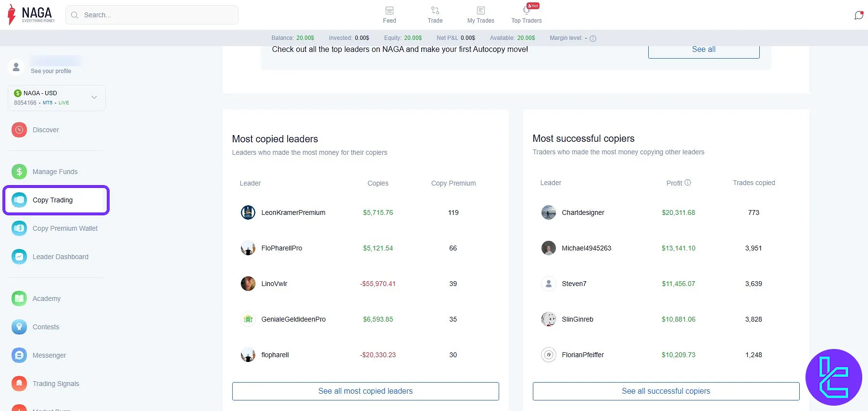Open the LeonKramerPremium leader profile
Image resolution: width=868 pixels, height=411 pixels.
293,212
